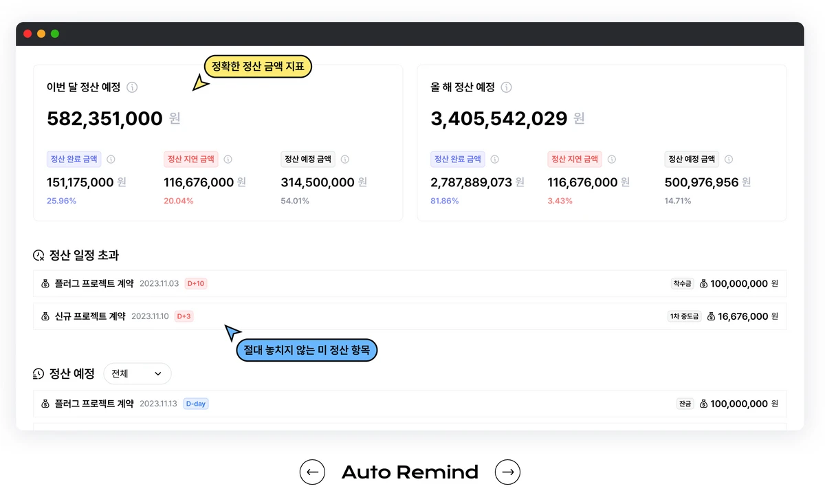Viewport: 825px width, 504px height.
Task: Click the green window maximize dot
Action: (x=55, y=34)
